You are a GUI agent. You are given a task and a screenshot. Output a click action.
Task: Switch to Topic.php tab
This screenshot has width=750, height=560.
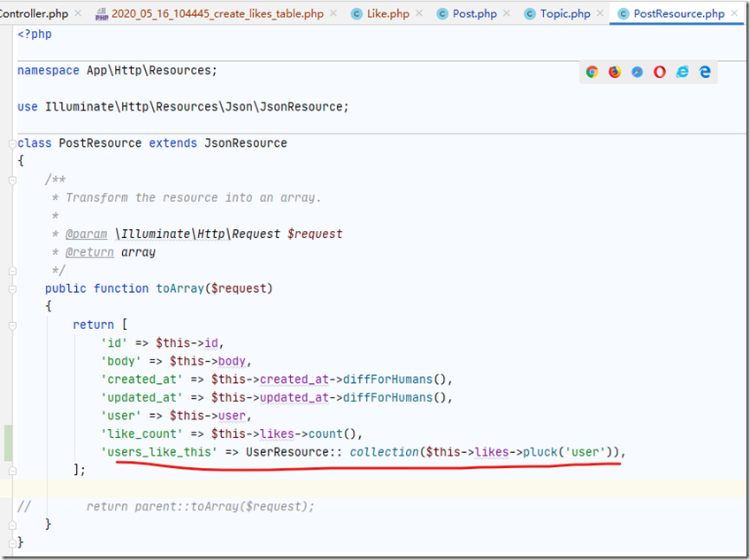coord(565,14)
